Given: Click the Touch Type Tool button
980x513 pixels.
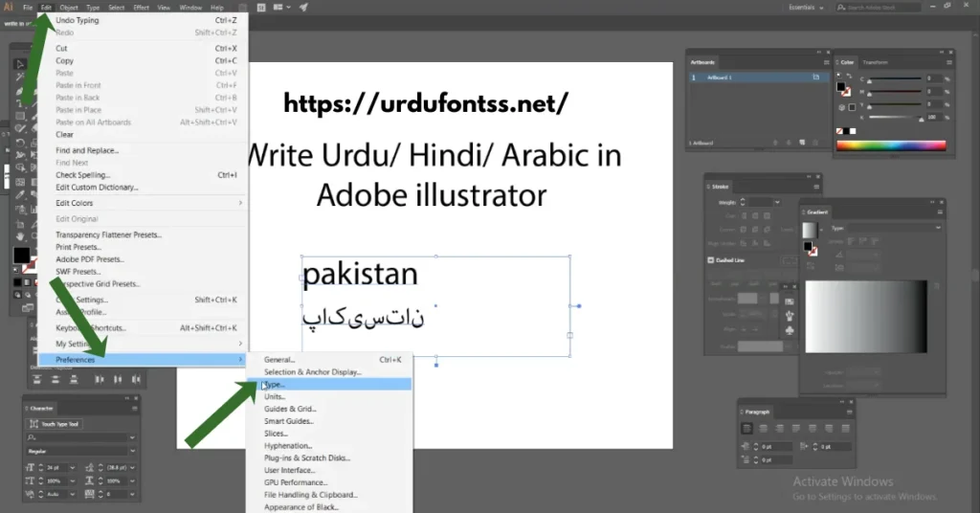Looking at the screenshot, I should click(x=55, y=424).
